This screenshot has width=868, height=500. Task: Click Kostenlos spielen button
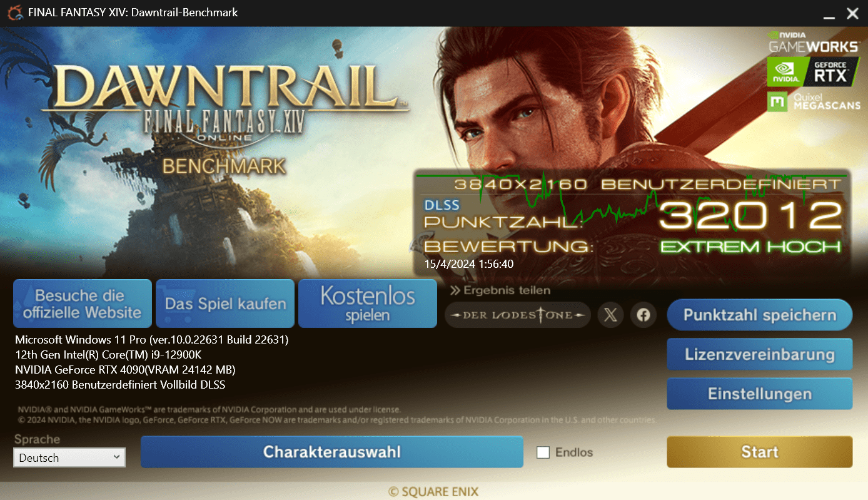(368, 304)
